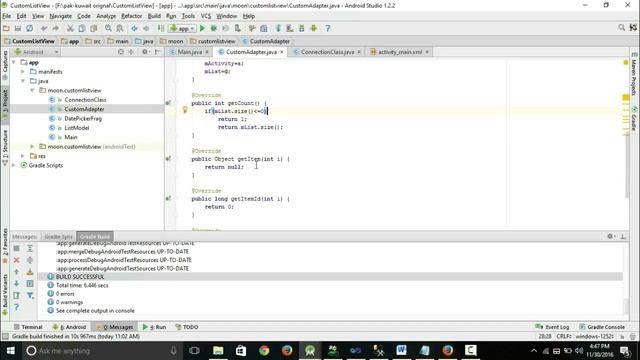Open the Gradle Console
The width and height of the screenshot is (640, 360).
coord(602,327)
